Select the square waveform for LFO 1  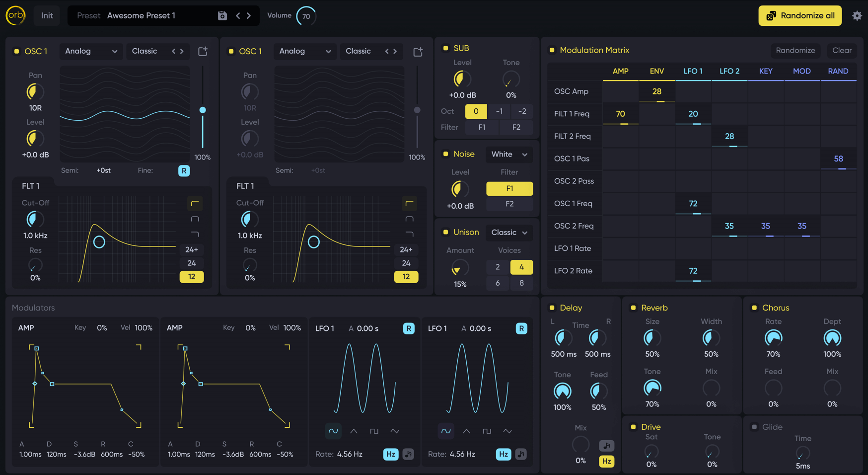[374, 431]
